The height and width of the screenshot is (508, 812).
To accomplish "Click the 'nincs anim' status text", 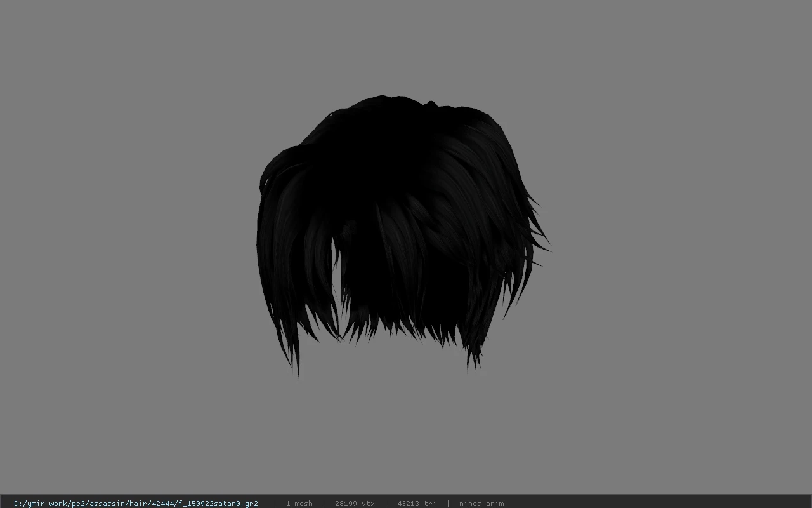I will pos(481,504).
